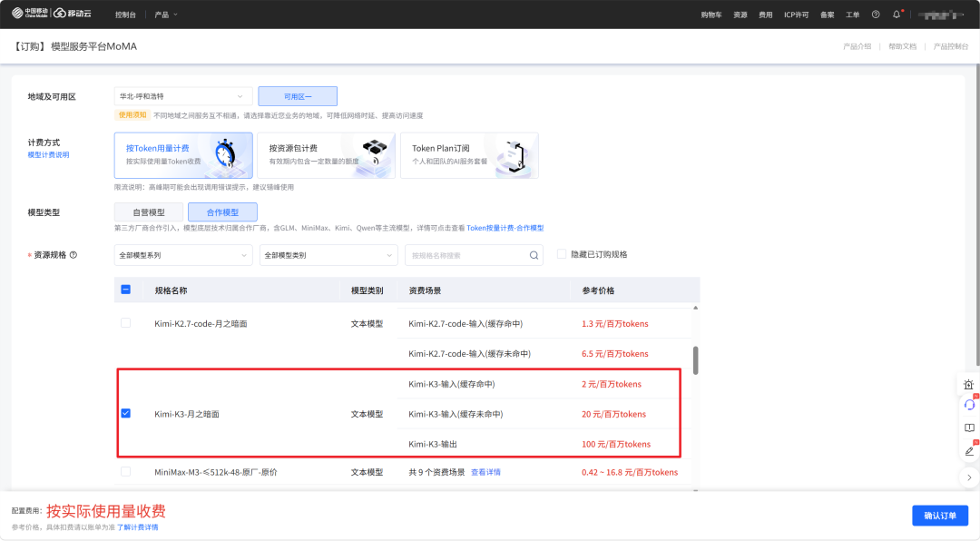Open the 产品控制台 link
The width and height of the screenshot is (980, 541).
click(x=951, y=46)
